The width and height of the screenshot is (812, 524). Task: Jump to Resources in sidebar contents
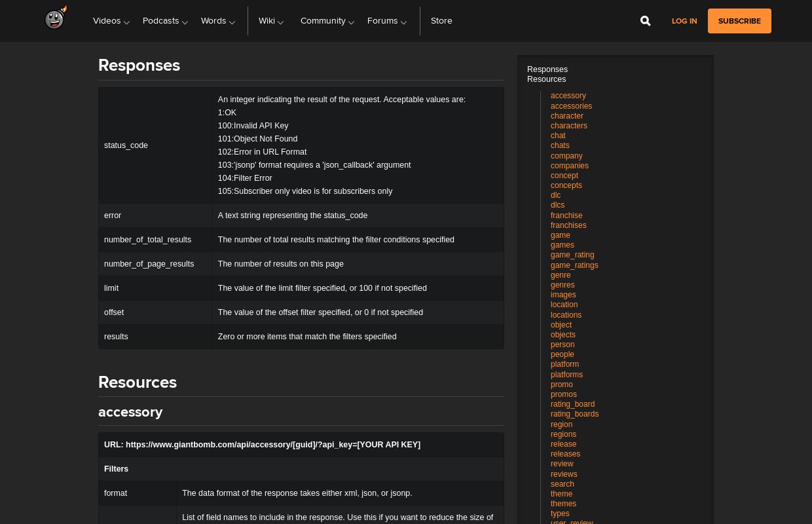[x=546, y=79]
